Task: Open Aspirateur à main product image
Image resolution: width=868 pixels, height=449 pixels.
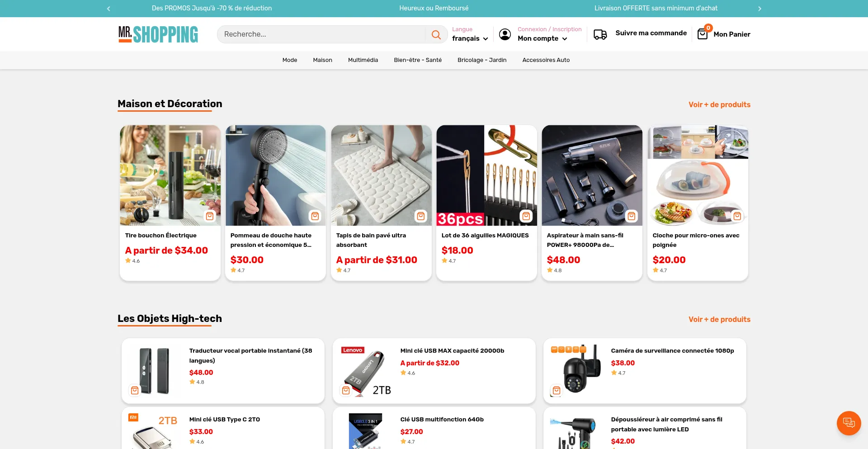Action: (592, 175)
